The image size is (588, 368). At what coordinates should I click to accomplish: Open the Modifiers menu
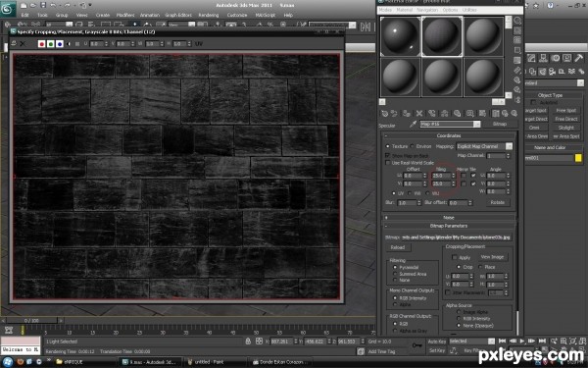click(125, 15)
